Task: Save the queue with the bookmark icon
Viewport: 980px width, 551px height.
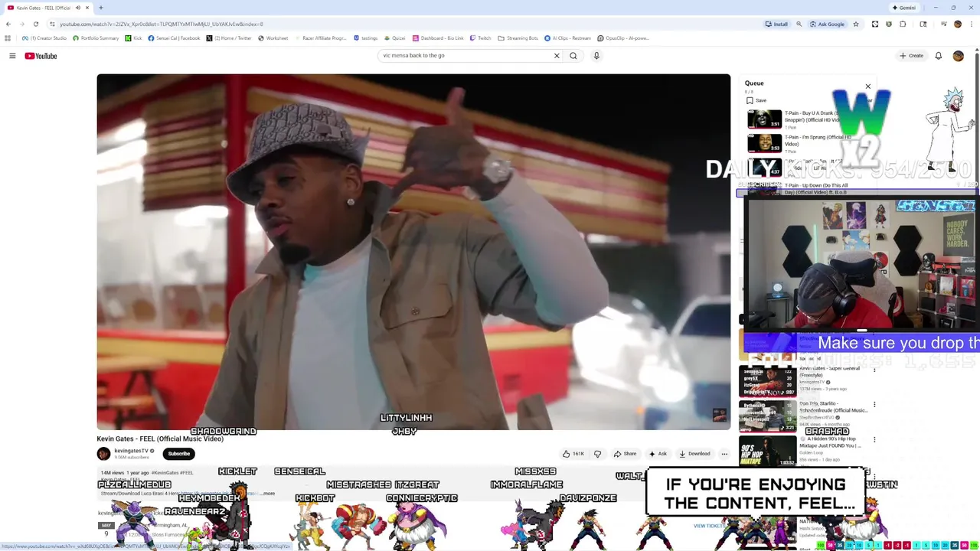Action: 750,100
